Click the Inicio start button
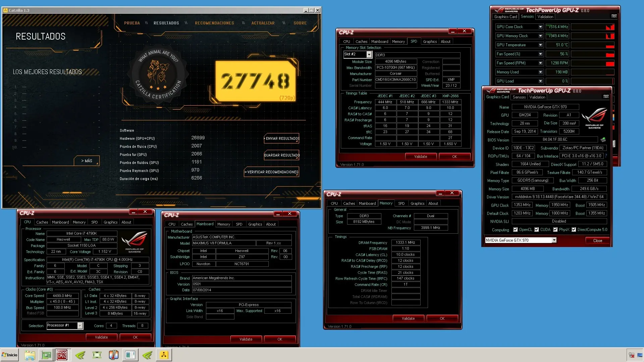The height and width of the screenshot is (362, 644). 9,355
